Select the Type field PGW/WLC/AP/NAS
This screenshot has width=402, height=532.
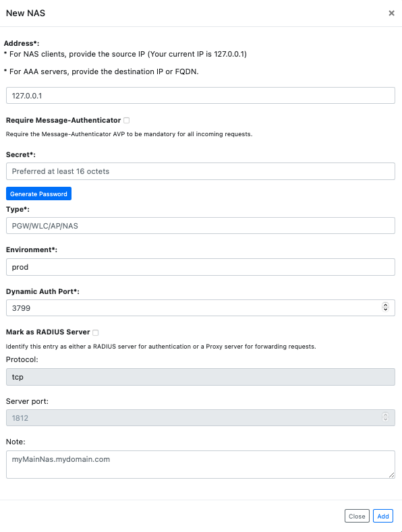coord(200,226)
